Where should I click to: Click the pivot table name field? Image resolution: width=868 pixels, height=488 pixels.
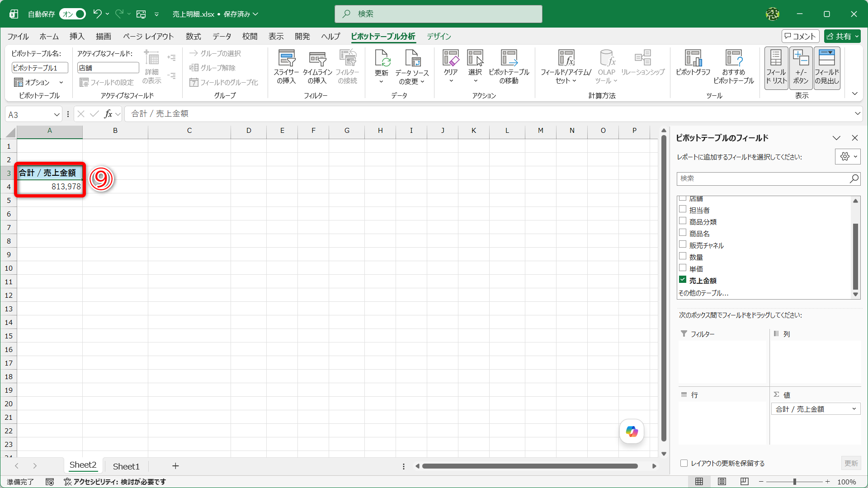coord(40,68)
